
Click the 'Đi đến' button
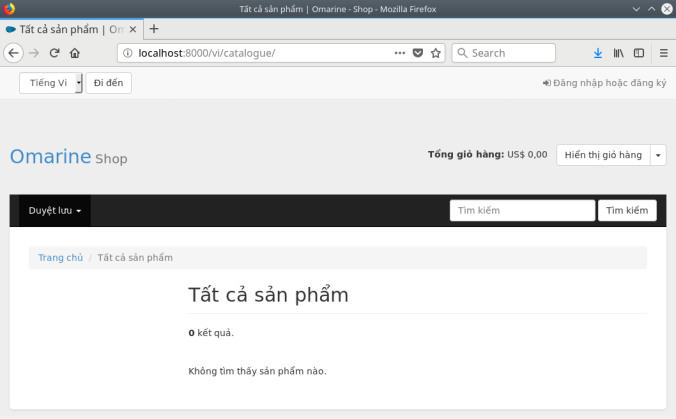pos(108,83)
